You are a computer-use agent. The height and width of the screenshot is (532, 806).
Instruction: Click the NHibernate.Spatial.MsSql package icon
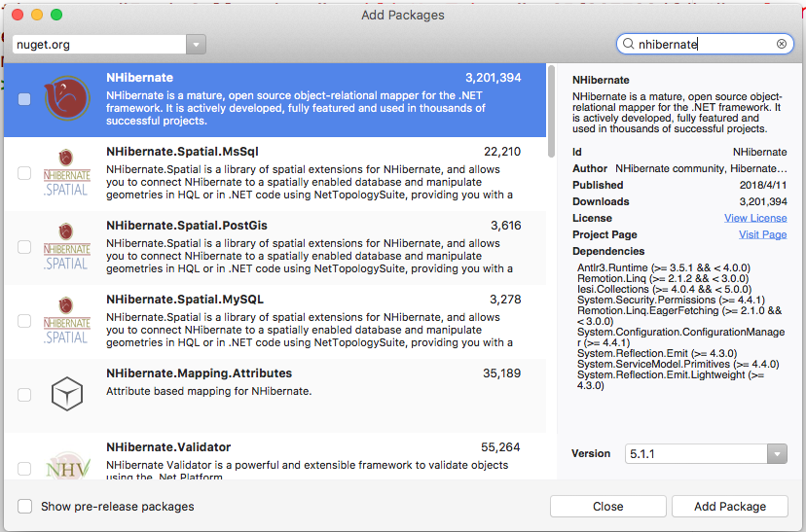67,173
